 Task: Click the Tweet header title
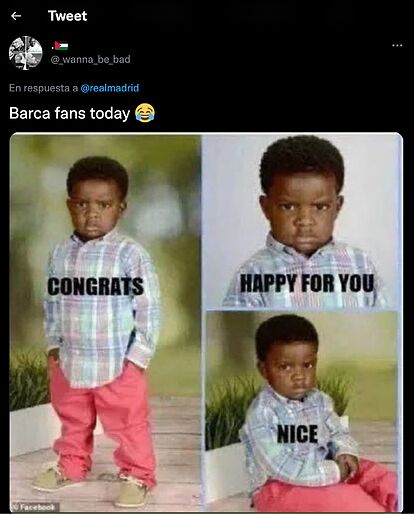[67, 16]
